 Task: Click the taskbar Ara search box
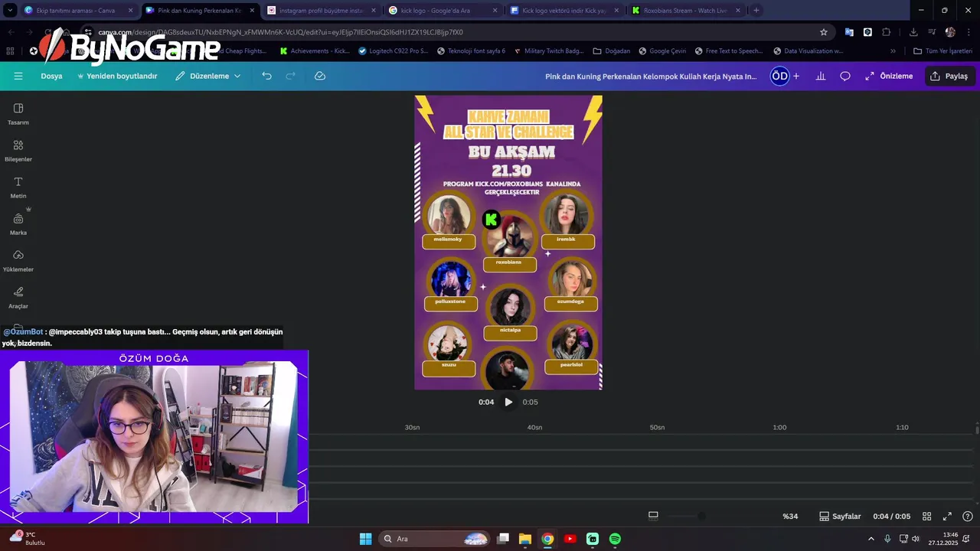[x=433, y=539]
